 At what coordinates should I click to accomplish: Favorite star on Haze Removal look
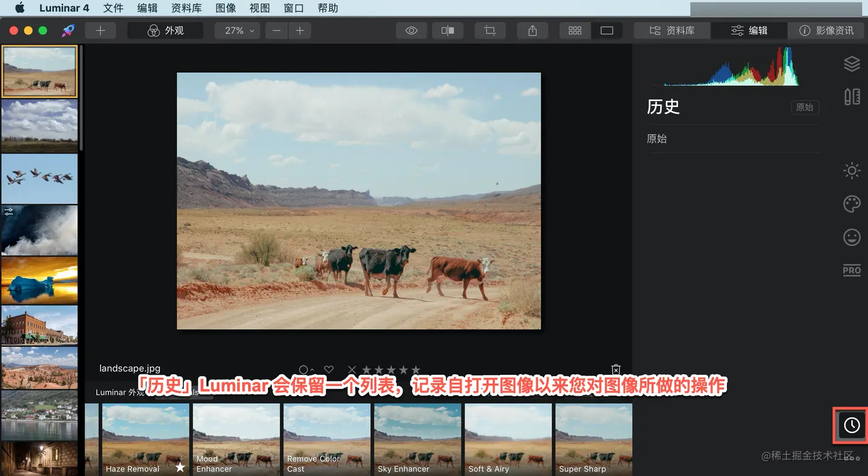coord(180,467)
